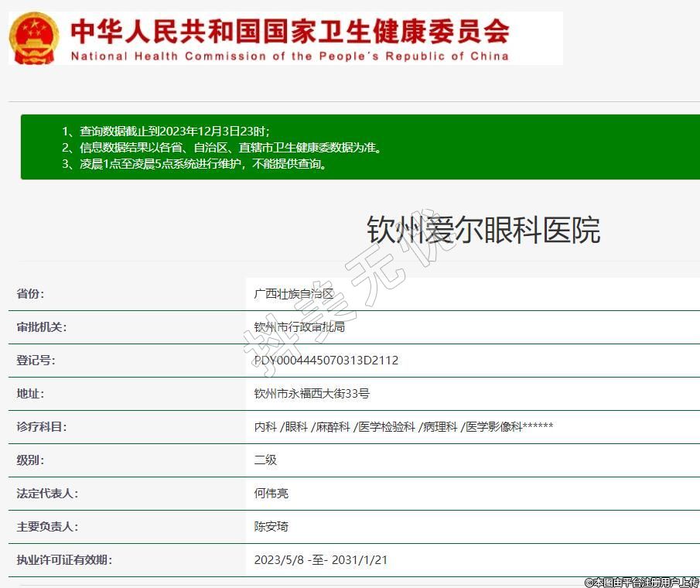
Task: Select the approving authority 钦州市行政审批局
Action: pos(299,327)
